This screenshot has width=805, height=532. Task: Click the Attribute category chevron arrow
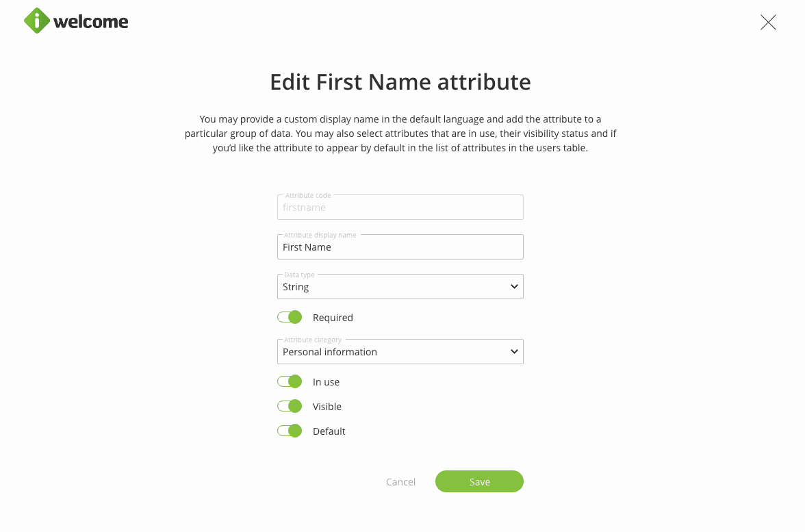tap(514, 352)
